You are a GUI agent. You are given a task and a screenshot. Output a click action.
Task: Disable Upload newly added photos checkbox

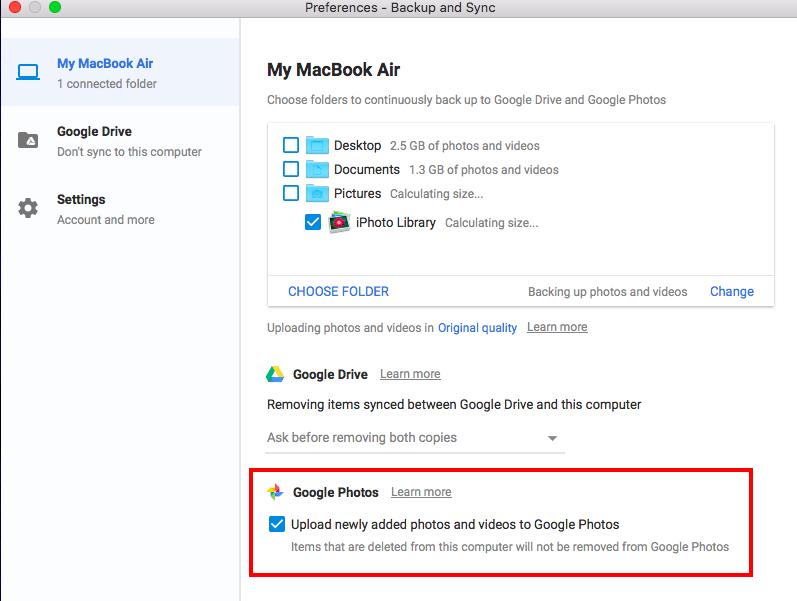point(277,524)
